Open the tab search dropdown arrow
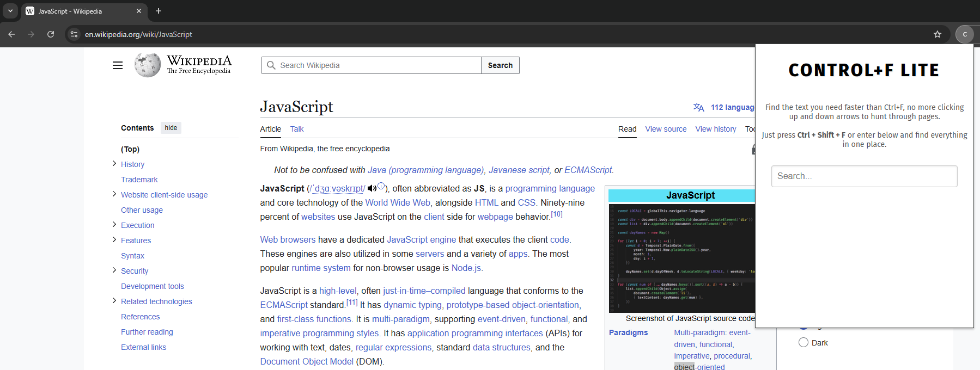Image resolution: width=980 pixels, height=370 pixels. click(x=10, y=11)
